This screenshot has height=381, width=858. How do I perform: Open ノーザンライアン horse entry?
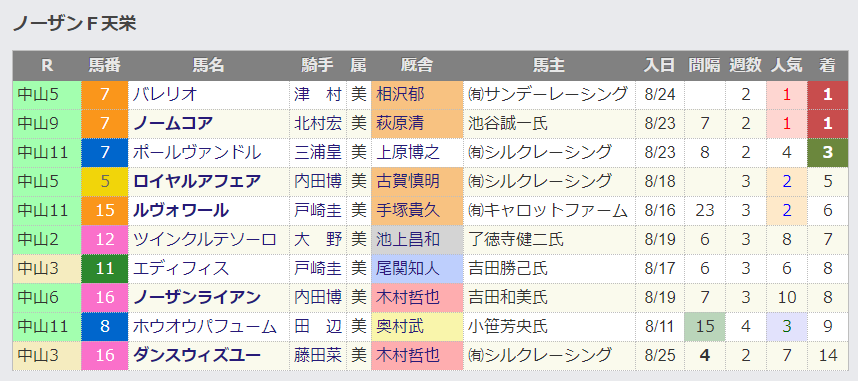pyautogui.click(x=196, y=298)
